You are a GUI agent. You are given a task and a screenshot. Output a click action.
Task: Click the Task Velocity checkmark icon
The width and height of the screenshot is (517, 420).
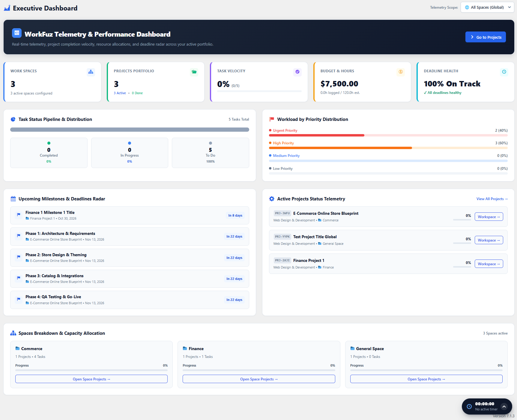pos(297,72)
